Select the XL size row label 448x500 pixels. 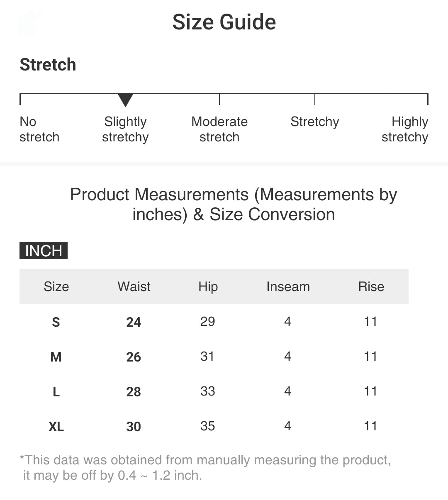(x=56, y=427)
